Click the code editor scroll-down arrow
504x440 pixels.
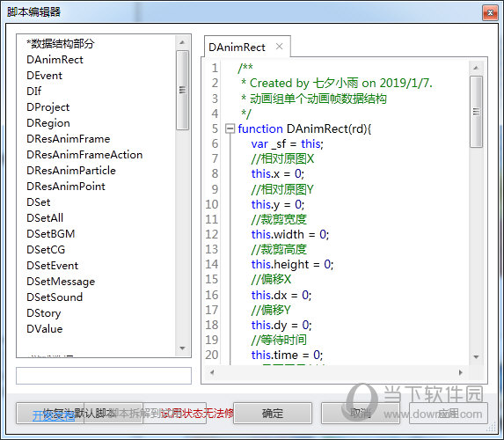476,356
